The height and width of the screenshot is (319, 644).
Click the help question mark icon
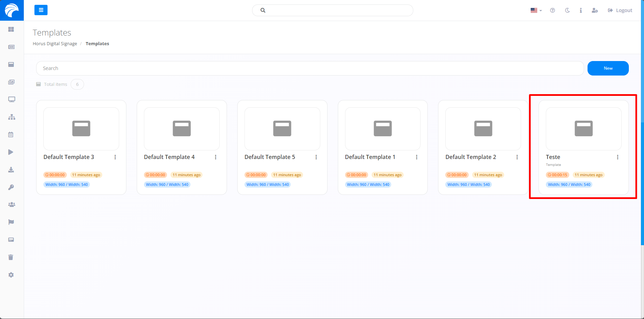552,10
